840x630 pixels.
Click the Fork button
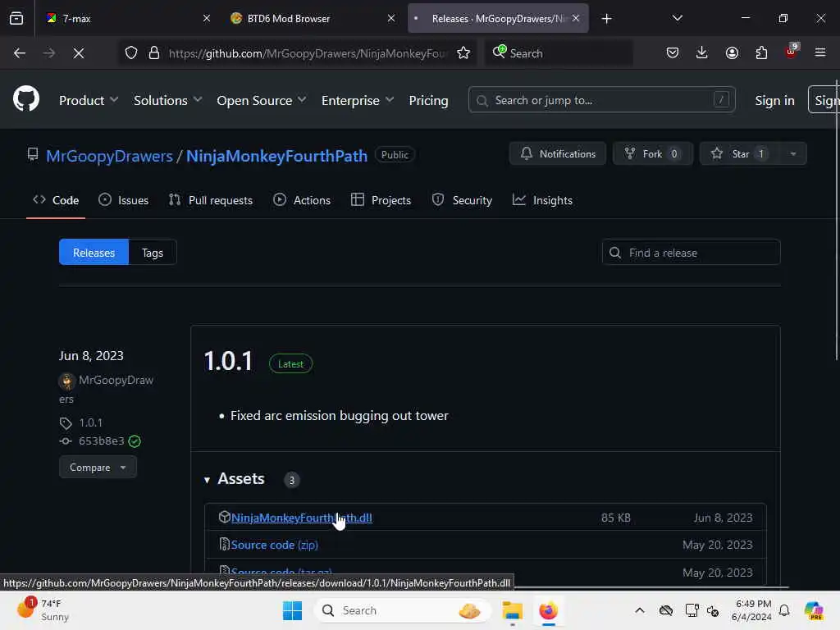pyautogui.click(x=653, y=153)
